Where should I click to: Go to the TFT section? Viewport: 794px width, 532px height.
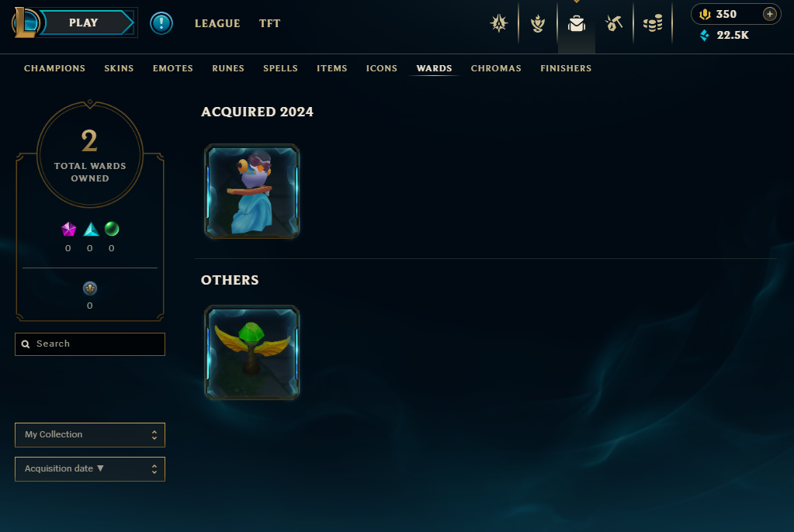pos(269,23)
